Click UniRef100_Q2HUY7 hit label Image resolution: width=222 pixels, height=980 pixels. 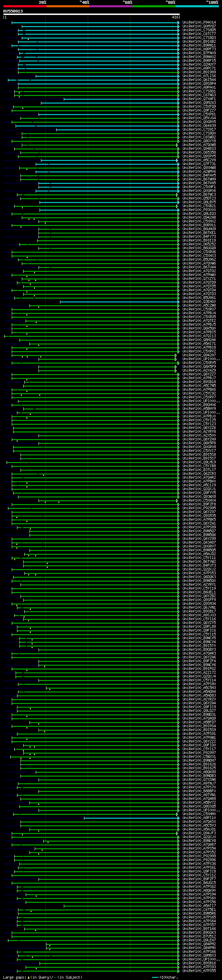pos(199,65)
